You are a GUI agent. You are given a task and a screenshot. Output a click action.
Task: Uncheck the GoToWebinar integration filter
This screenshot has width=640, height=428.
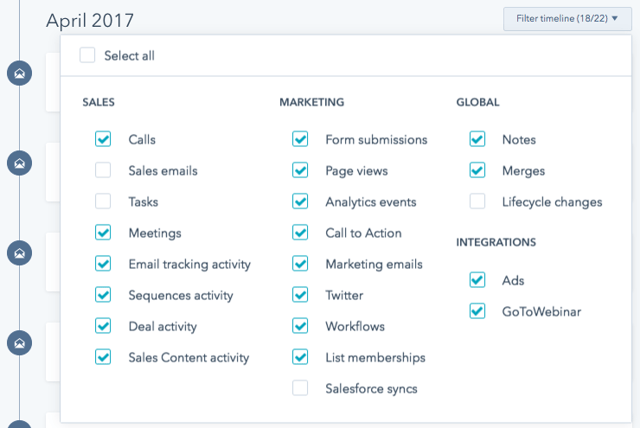pos(477,312)
